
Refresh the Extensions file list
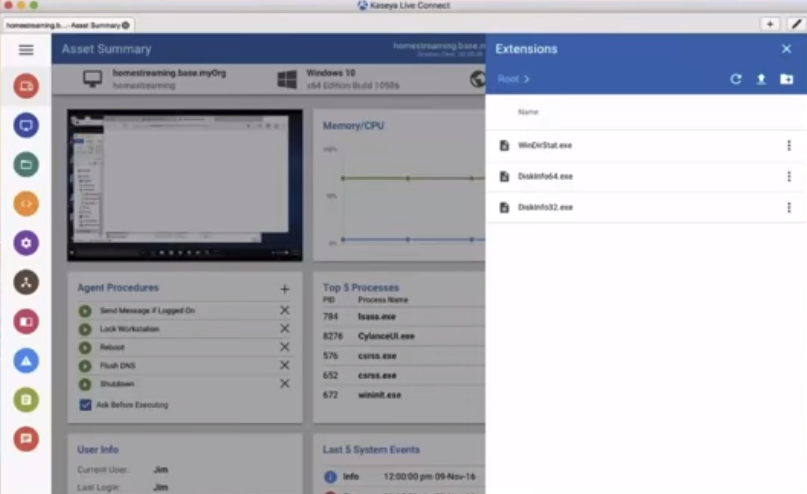736,79
